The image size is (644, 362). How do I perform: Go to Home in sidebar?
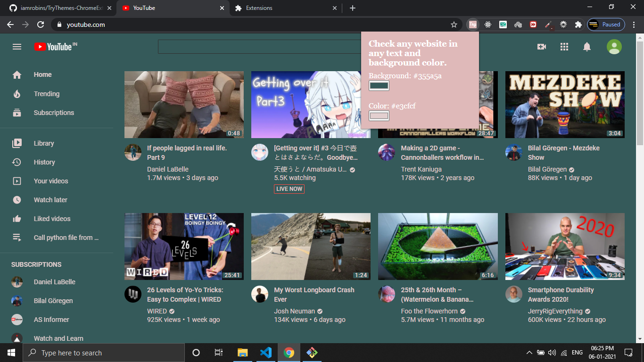(57, 74)
